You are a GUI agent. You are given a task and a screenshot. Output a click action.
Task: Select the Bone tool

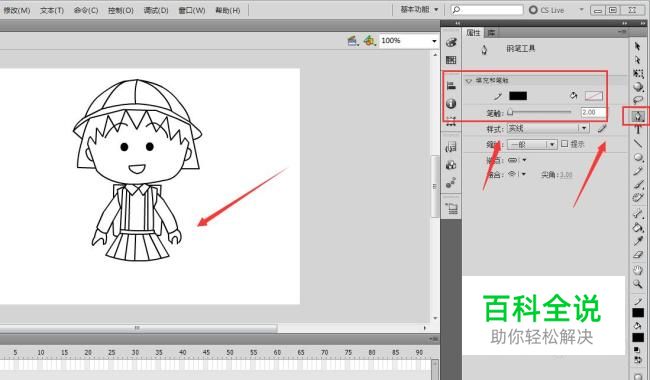tap(638, 214)
